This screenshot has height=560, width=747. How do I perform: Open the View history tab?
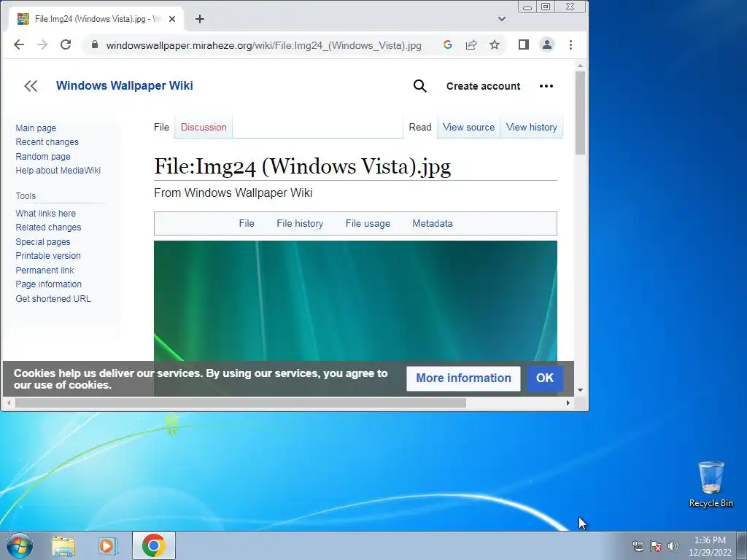coord(531,127)
